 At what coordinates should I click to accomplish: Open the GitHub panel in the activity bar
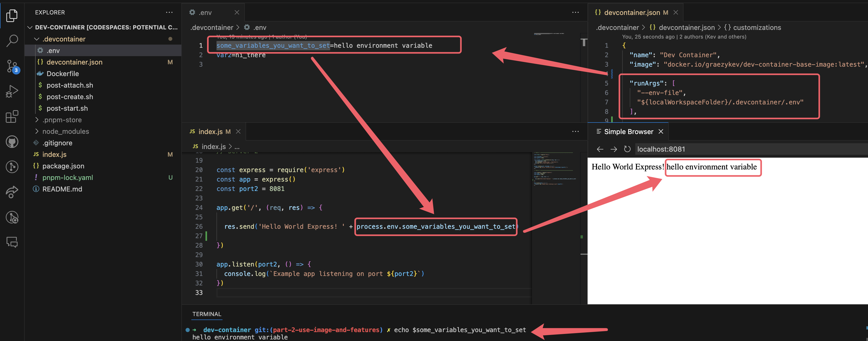click(12, 142)
